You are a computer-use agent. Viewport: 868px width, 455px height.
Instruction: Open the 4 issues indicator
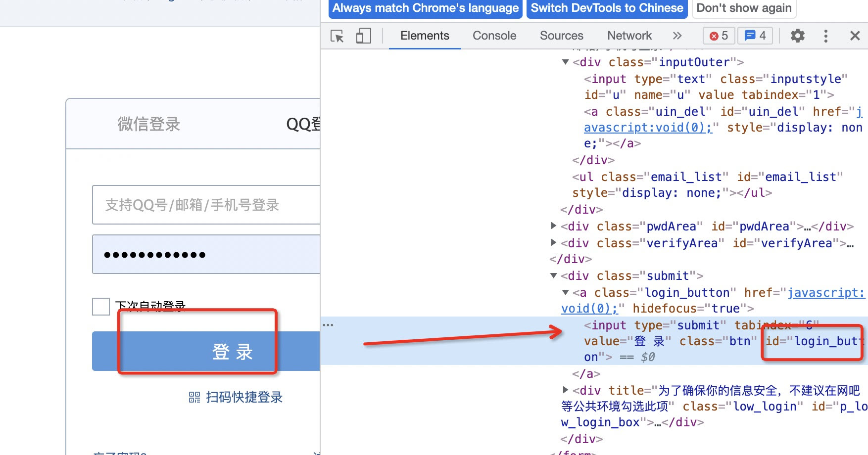(x=755, y=36)
